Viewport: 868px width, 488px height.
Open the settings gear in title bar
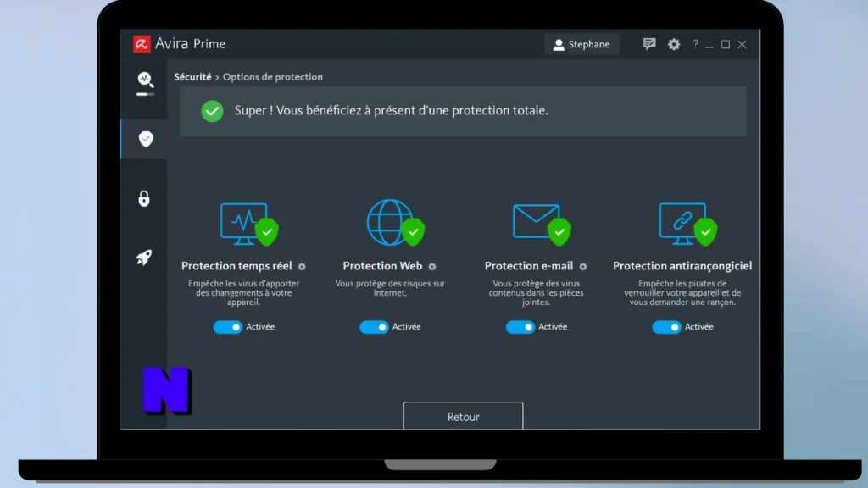point(674,44)
